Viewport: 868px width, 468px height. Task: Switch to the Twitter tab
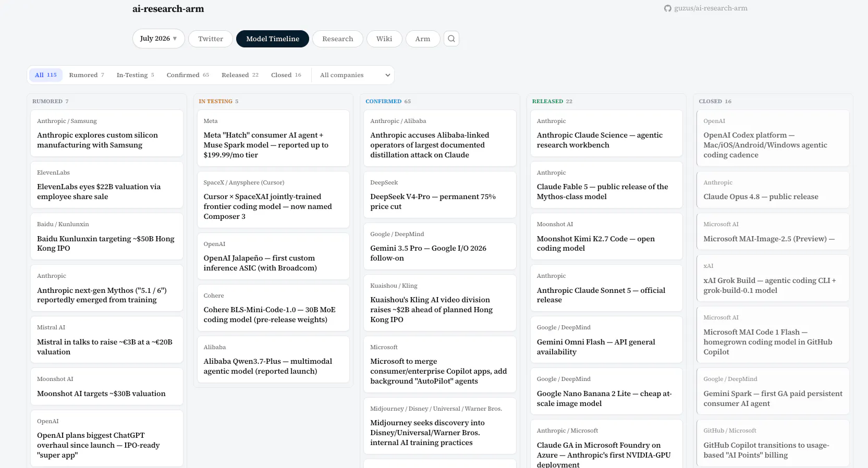211,39
